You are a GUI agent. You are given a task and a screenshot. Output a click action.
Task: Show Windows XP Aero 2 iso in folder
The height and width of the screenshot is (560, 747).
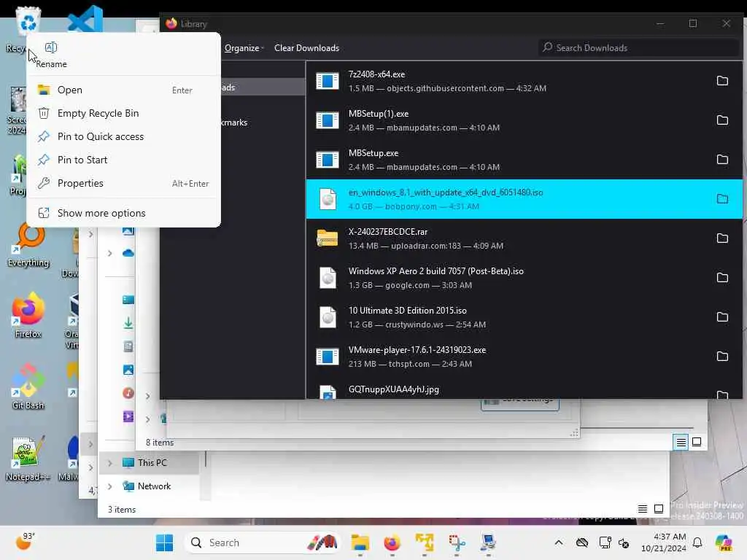(x=722, y=278)
